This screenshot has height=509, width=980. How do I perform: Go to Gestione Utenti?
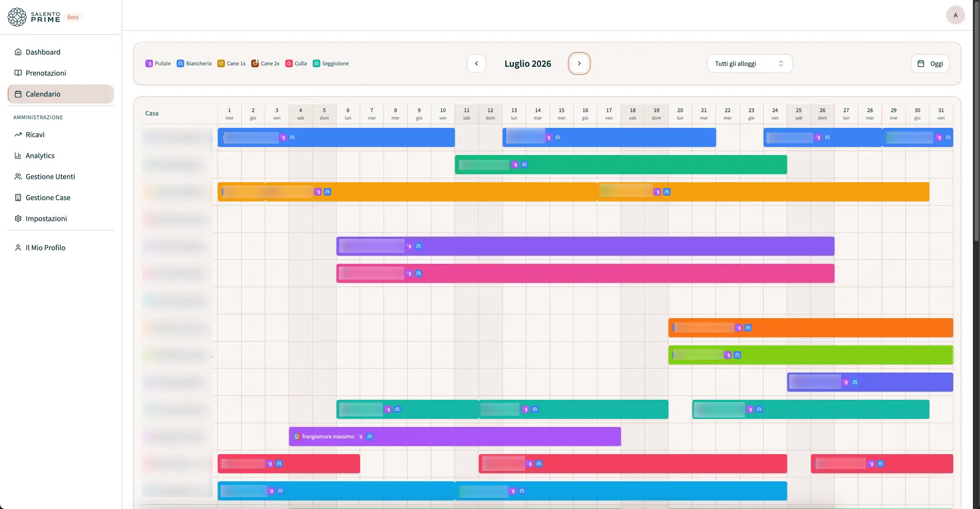click(x=50, y=177)
